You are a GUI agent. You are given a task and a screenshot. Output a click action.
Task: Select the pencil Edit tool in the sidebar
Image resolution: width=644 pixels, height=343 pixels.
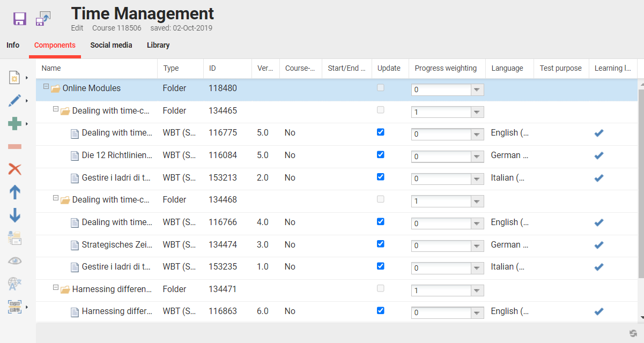[x=15, y=100]
